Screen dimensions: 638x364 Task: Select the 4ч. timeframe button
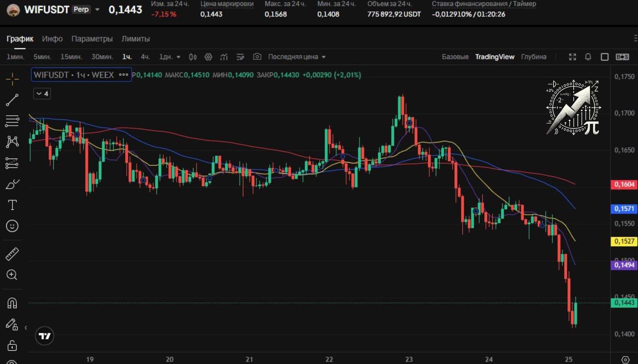tap(145, 57)
